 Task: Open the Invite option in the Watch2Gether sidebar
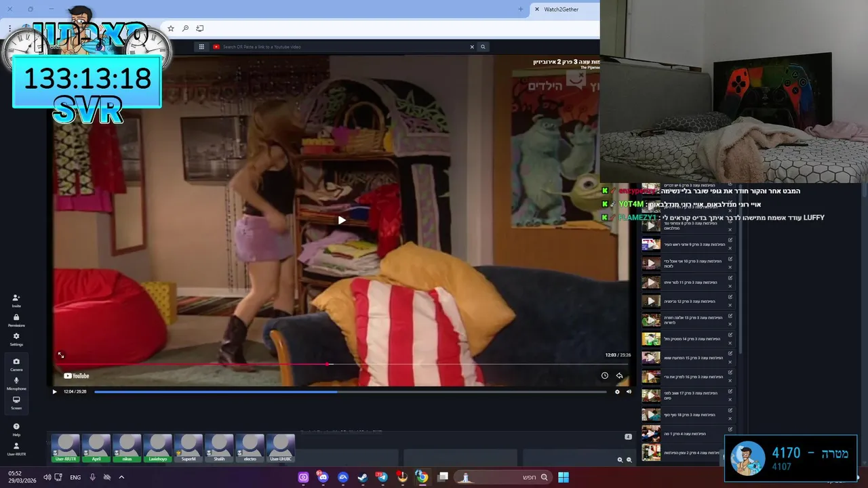[16, 300]
